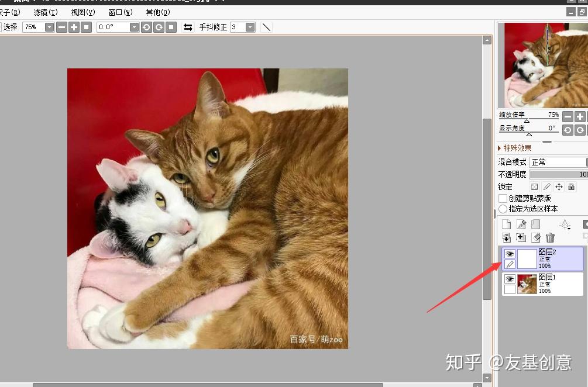Create a new normal layer
Viewport: 588px width, 387px height.
click(506, 224)
